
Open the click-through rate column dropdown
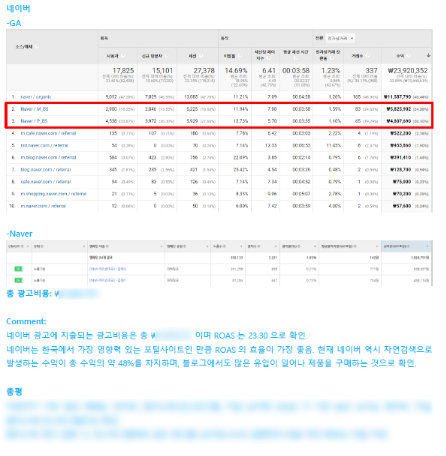[315, 247]
